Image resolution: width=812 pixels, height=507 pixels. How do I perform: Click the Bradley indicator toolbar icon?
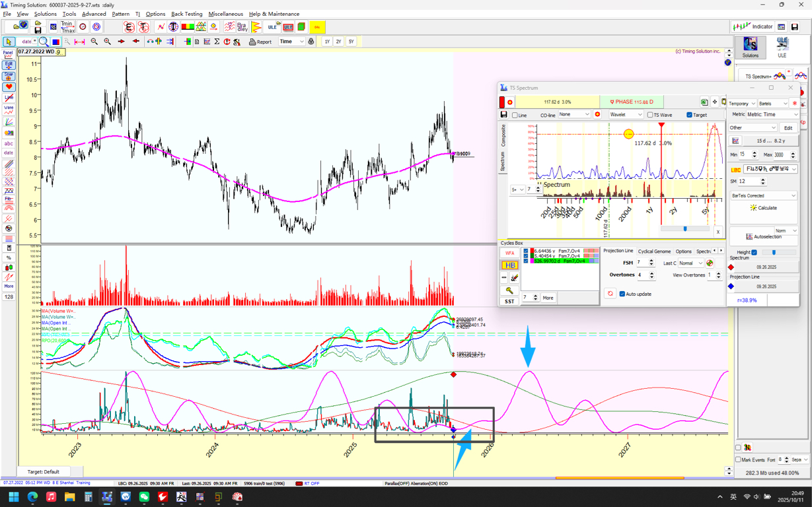tap(242, 27)
